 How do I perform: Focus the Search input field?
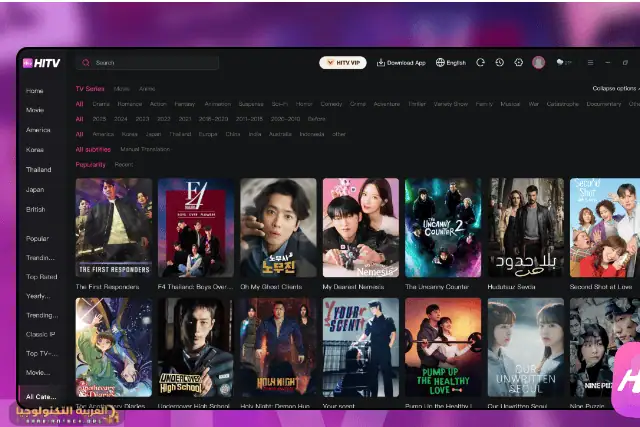pos(147,62)
